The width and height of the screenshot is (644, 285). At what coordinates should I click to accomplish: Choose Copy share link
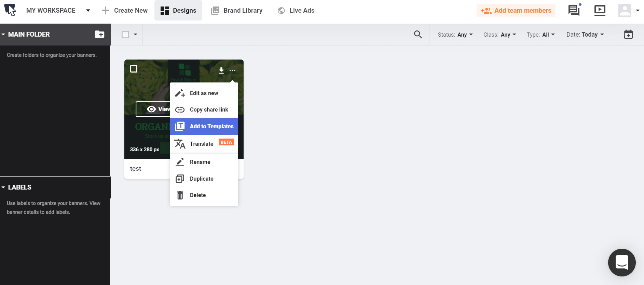tap(204, 109)
